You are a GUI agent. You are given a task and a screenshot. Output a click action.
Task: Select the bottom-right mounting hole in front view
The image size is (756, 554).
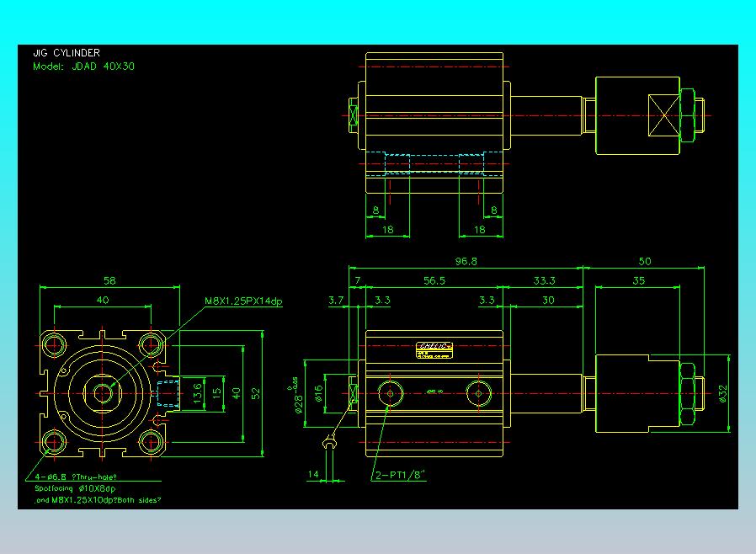click(x=151, y=442)
